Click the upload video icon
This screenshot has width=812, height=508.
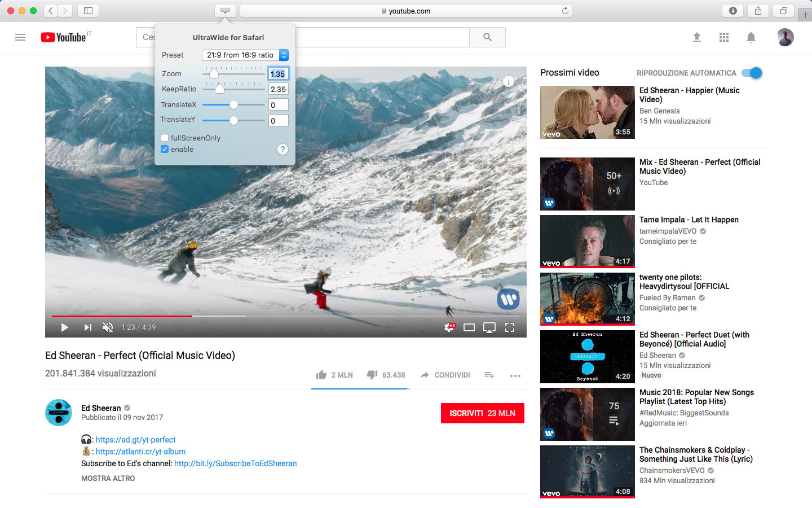697,37
